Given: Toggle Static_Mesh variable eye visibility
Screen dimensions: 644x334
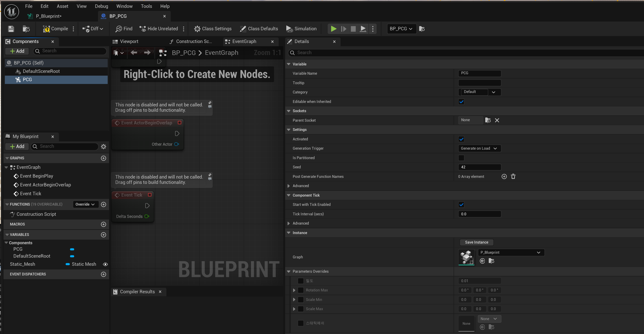Looking at the screenshot, I should coord(105,264).
